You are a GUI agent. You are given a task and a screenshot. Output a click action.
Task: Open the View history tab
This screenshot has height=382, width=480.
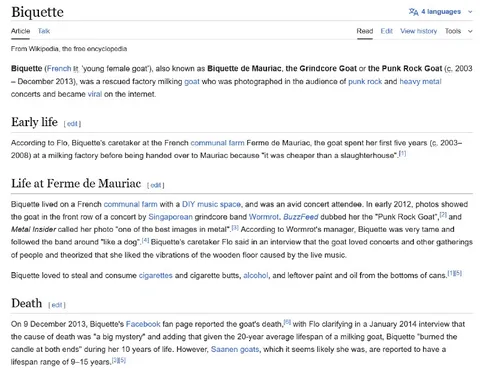[x=418, y=31]
